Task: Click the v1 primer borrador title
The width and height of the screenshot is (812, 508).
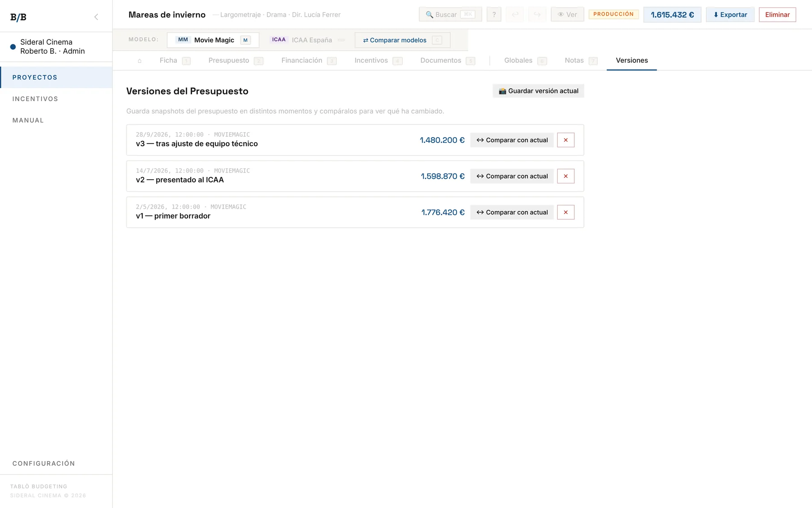Action: pyautogui.click(x=173, y=216)
